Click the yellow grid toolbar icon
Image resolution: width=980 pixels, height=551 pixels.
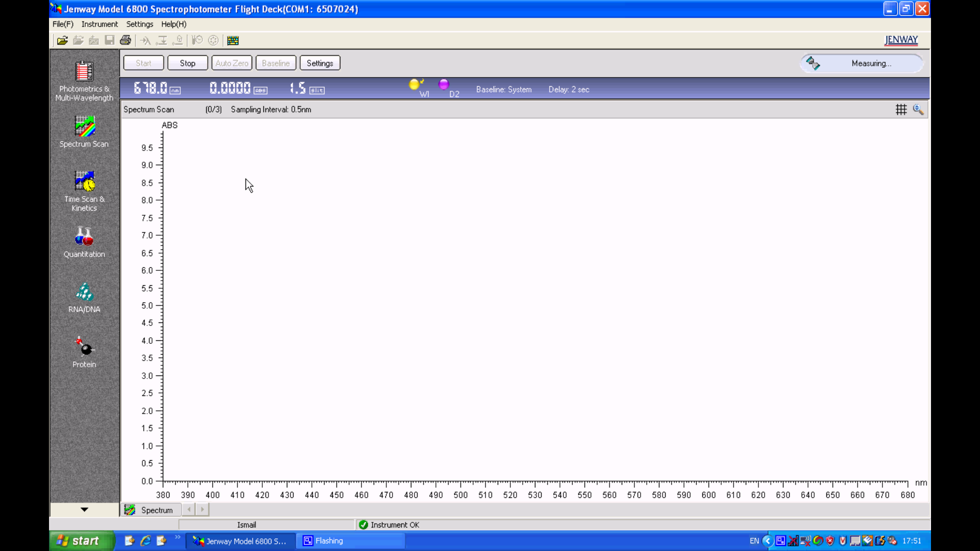pos(233,40)
